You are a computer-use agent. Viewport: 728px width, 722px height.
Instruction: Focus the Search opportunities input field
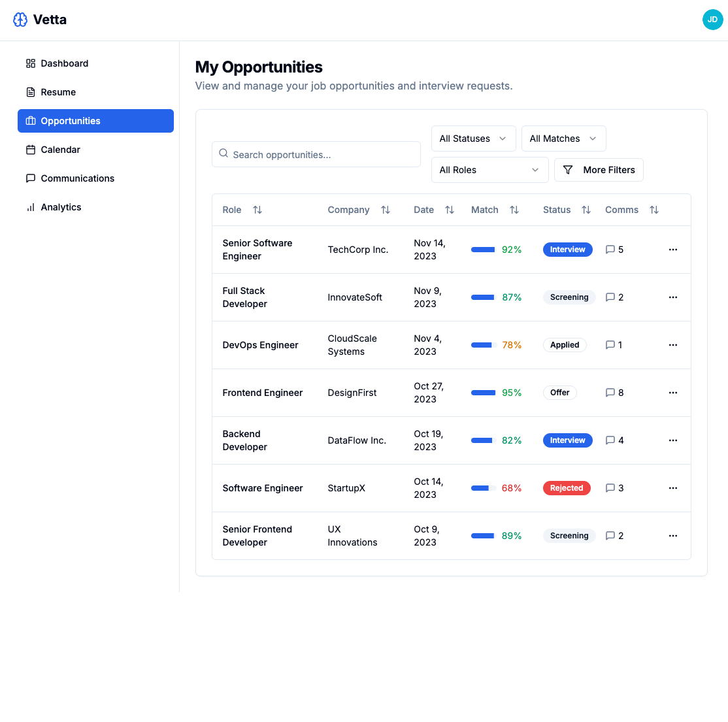[316, 154]
